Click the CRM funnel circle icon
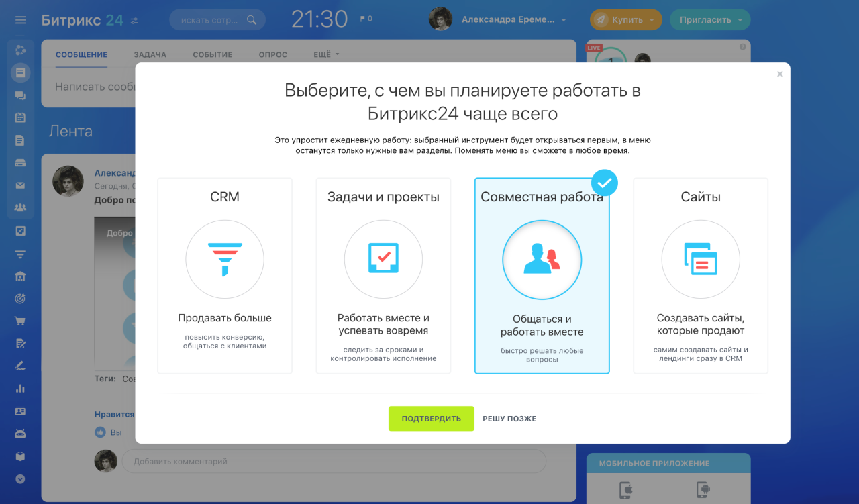Image resolution: width=859 pixels, height=504 pixels. pyautogui.click(x=225, y=259)
